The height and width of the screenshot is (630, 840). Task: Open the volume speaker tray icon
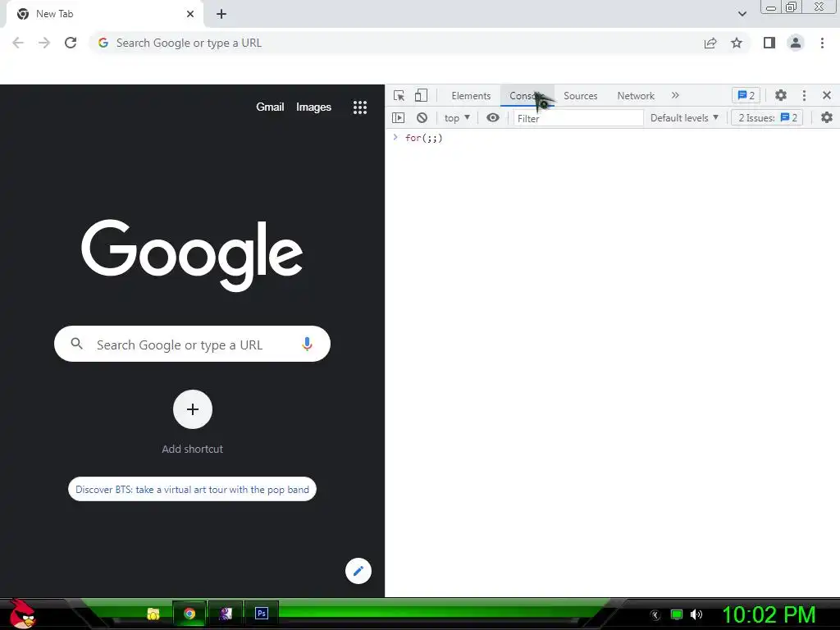point(696,614)
